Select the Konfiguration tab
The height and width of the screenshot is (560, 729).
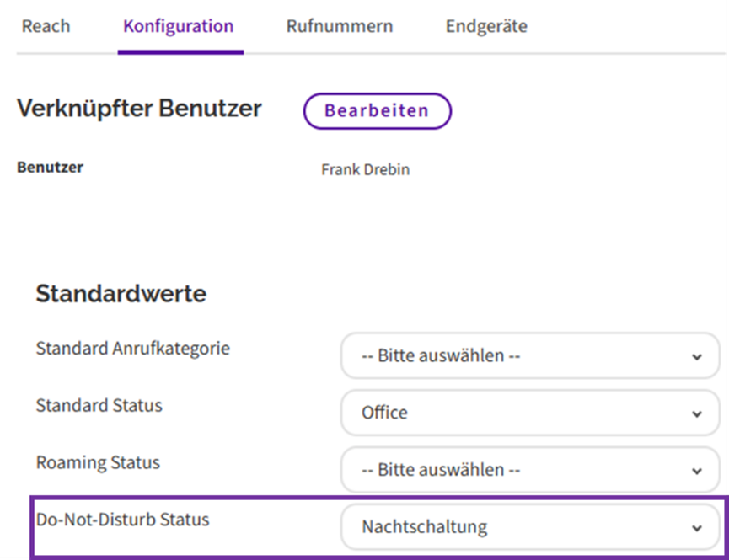pos(179,26)
